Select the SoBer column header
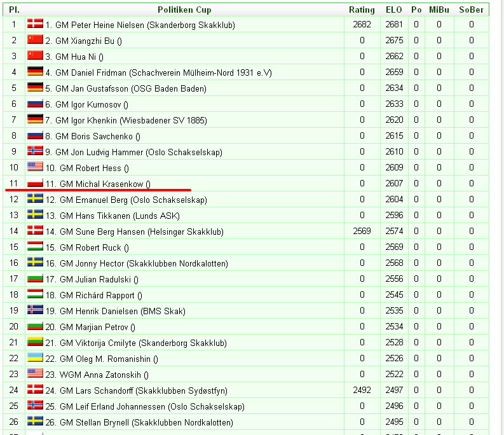504x435 pixels. pyautogui.click(x=472, y=10)
